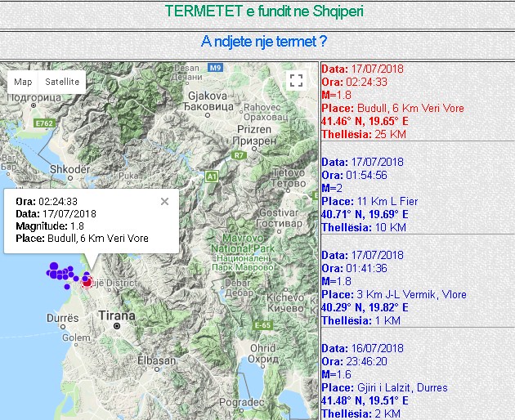Click coordinates '41.48° N, 19.51° E'
Image resolution: width=515 pixels, height=420 pixels.
tap(365, 401)
